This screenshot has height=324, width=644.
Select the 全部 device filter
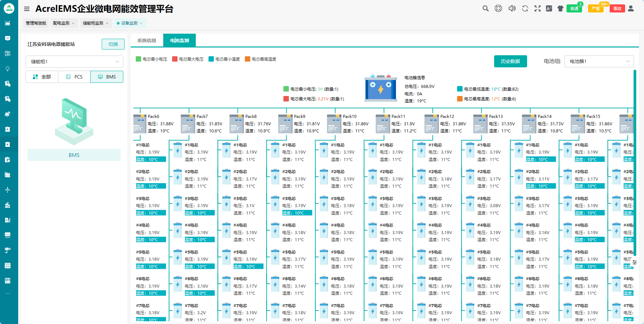pos(42,77)
